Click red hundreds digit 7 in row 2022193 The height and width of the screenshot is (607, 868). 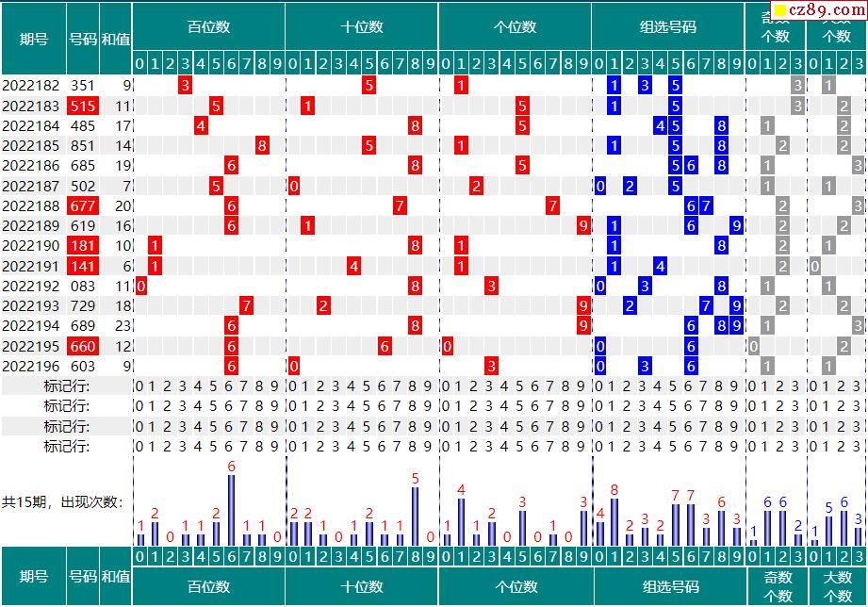pos(246,306)
